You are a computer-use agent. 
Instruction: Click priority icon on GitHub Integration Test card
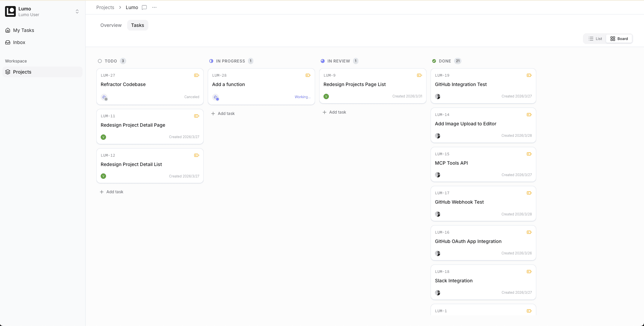click(529, 75)
